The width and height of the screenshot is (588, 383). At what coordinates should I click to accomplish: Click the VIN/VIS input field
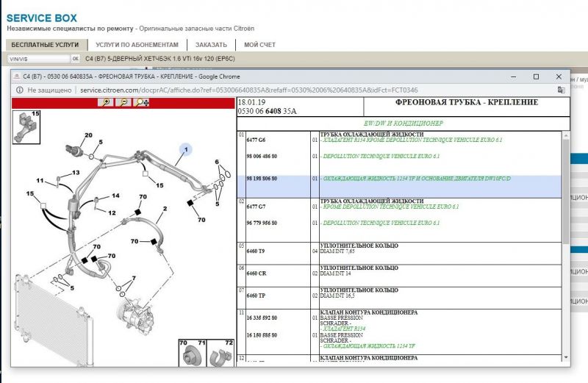click(x=37, y=58)
